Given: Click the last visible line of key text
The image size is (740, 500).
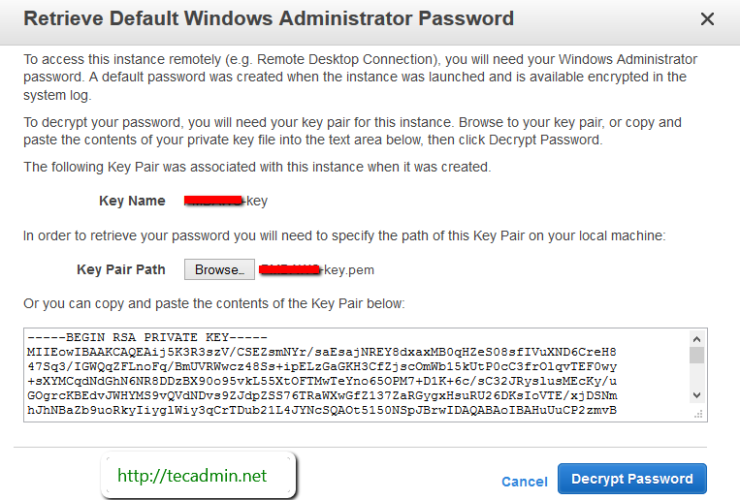Looking at the screenshot, I should point(321,410).
